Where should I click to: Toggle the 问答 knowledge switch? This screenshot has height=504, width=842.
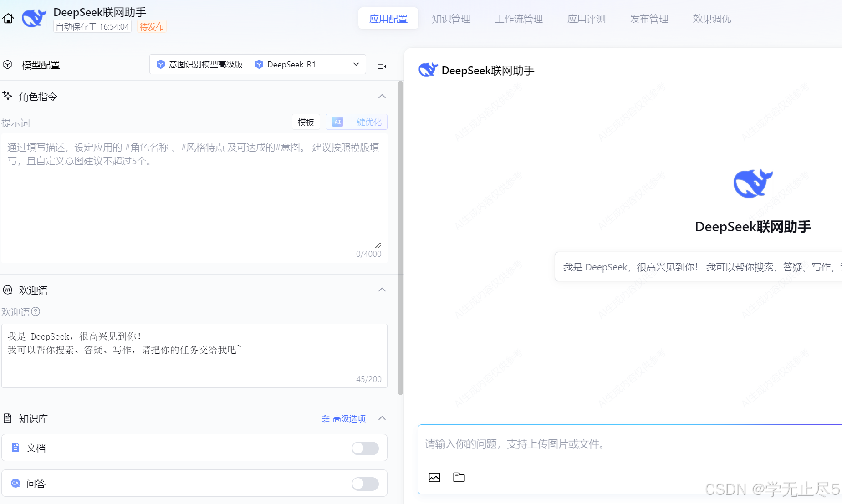pyautogui.click(x=365, y=484)
